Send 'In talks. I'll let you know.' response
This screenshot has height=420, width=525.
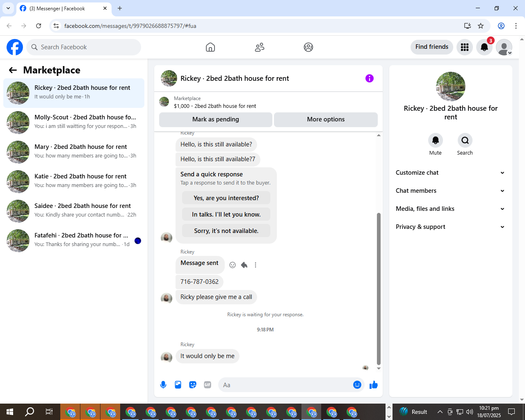226,215
